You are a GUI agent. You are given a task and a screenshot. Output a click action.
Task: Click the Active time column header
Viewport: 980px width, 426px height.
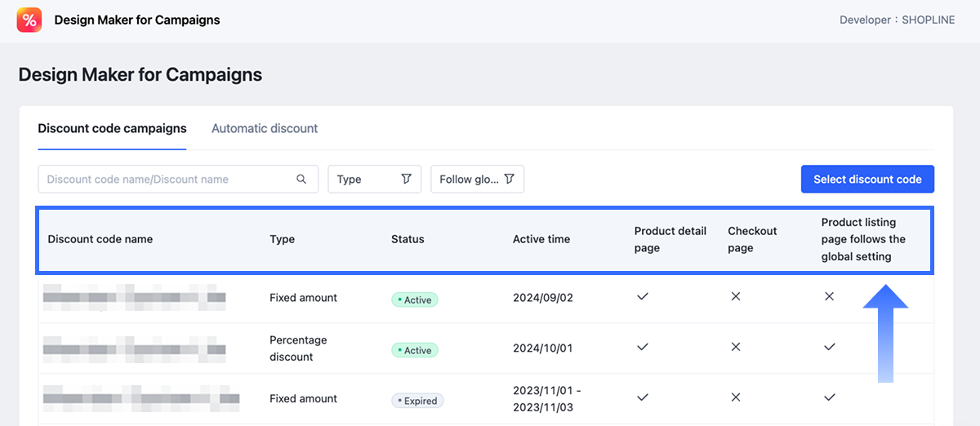[541, 239]
